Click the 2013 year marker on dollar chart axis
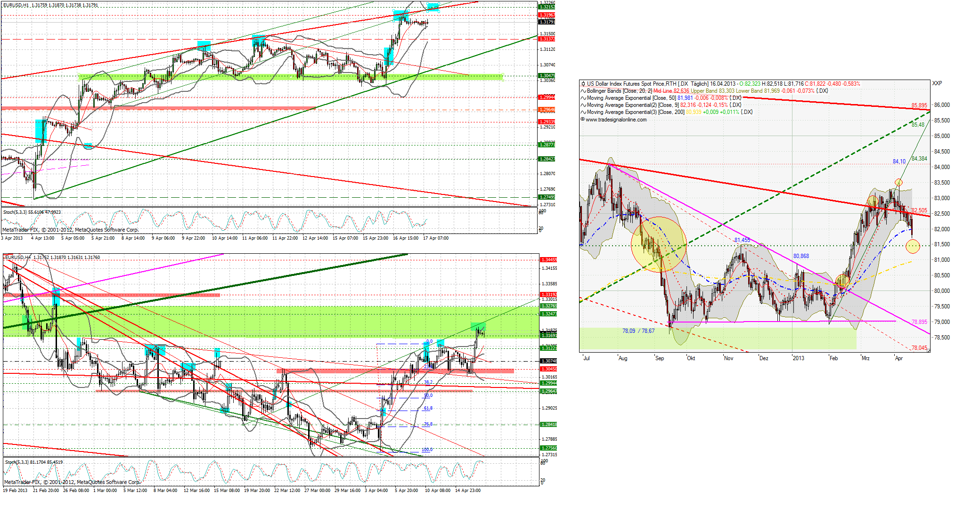Viewport: 980px width, 516px height. click(x=799, y=358)
